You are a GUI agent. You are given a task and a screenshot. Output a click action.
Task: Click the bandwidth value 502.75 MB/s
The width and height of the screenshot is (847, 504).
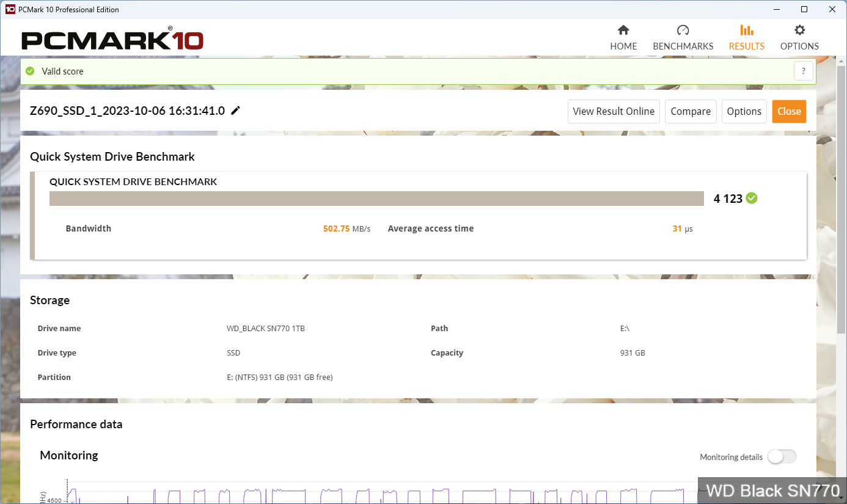346,228
